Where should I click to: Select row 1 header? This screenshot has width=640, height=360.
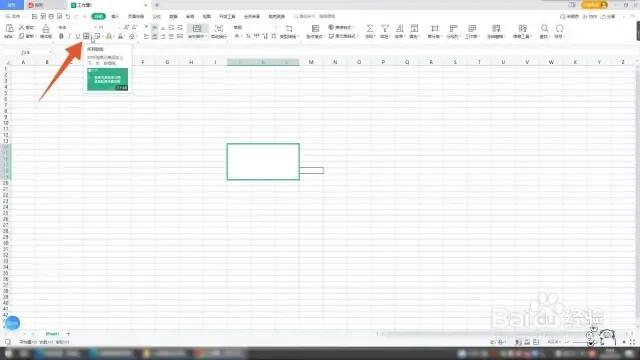pos(6,69)
